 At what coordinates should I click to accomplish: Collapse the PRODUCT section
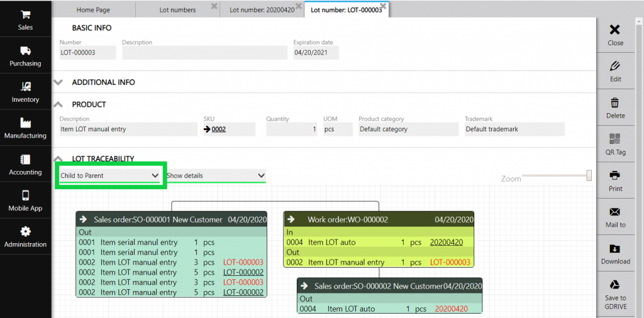coord(58,104)
